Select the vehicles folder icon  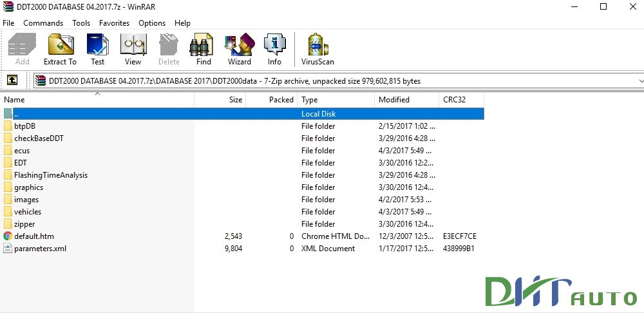8,211
